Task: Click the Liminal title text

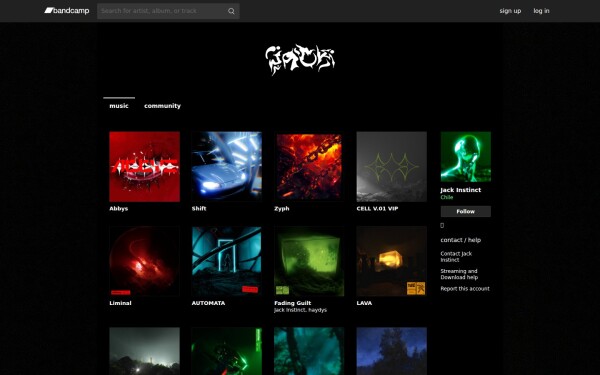Action: [120, 303]
